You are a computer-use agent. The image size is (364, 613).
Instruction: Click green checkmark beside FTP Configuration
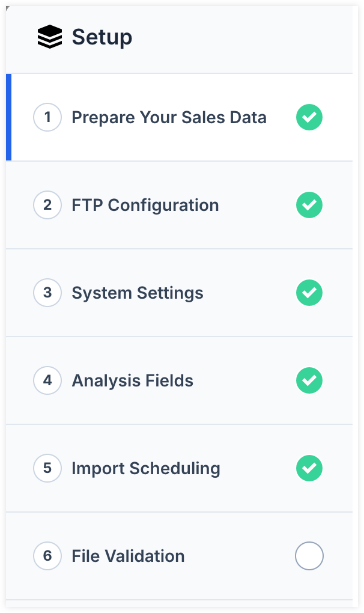309,205
